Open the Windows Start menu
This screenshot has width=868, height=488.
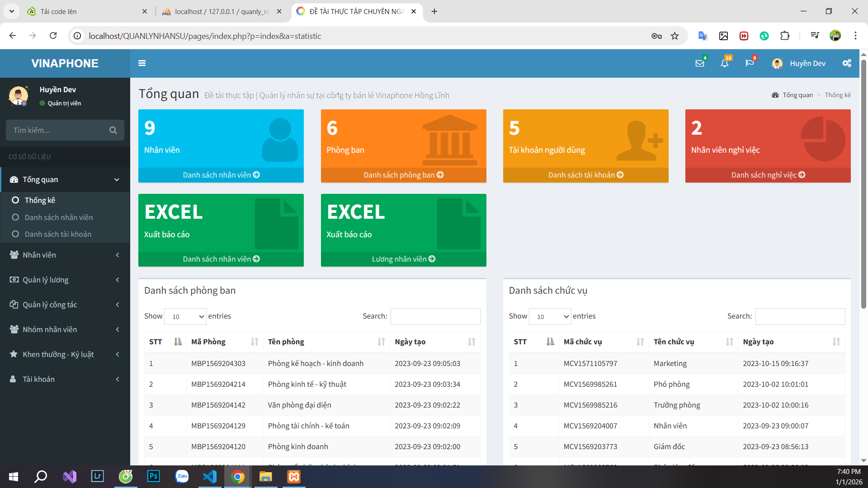tap(14, 477)
